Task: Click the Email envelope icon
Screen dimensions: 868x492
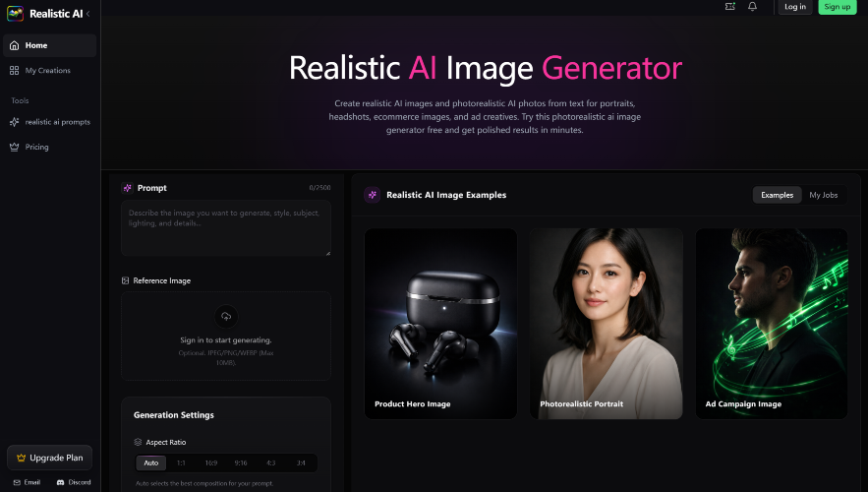Action: [x=17, y=482]
